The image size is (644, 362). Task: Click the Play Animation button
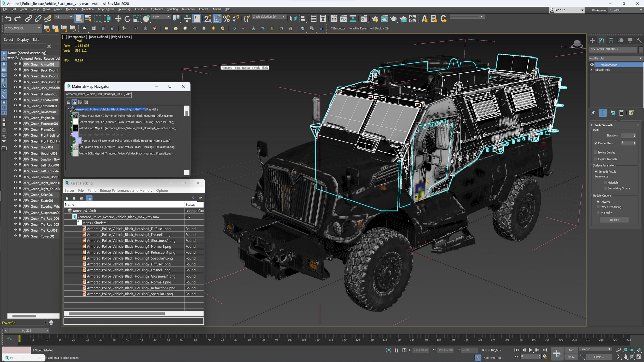point(531,350)
